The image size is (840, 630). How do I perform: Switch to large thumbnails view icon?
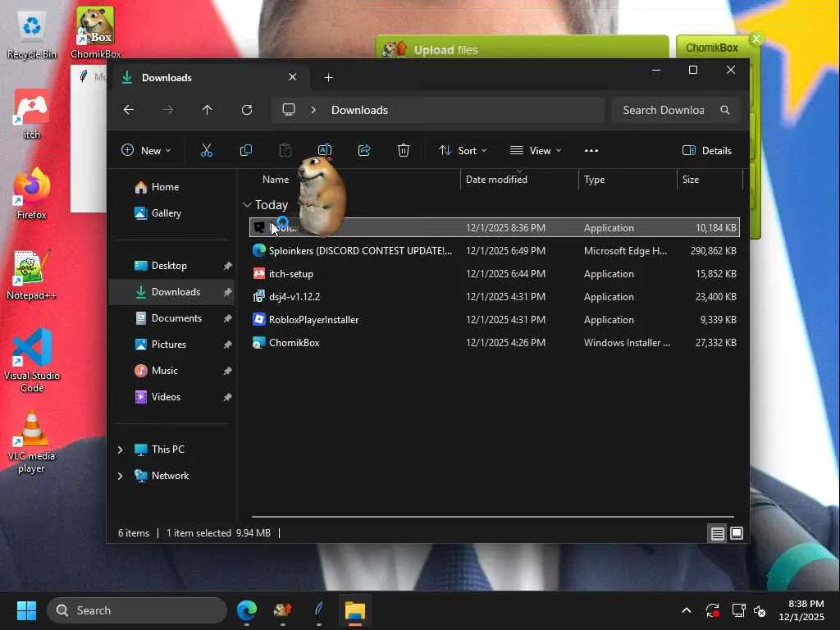[737, 533]
